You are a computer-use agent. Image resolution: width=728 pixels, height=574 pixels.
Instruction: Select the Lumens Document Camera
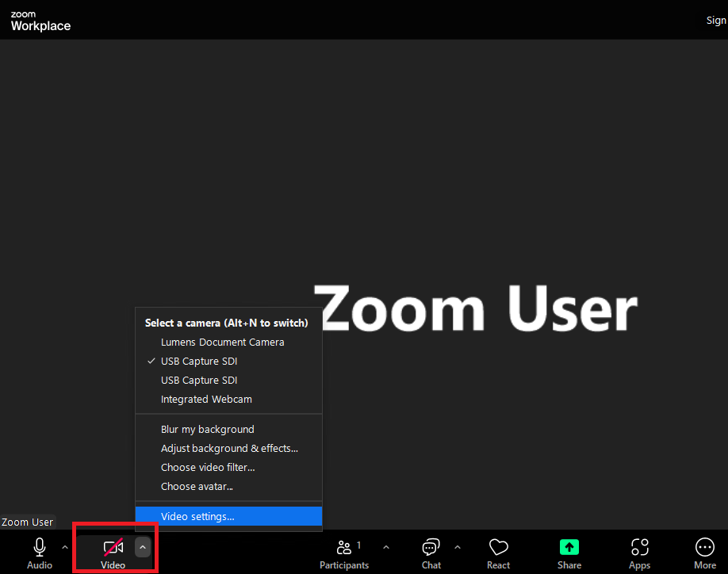pos(222,342)
